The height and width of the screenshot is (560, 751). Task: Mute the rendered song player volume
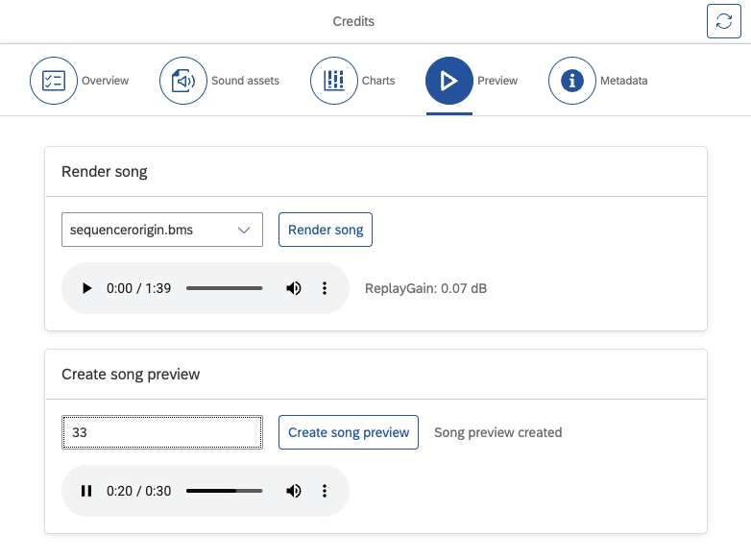[x=294, y=288]
